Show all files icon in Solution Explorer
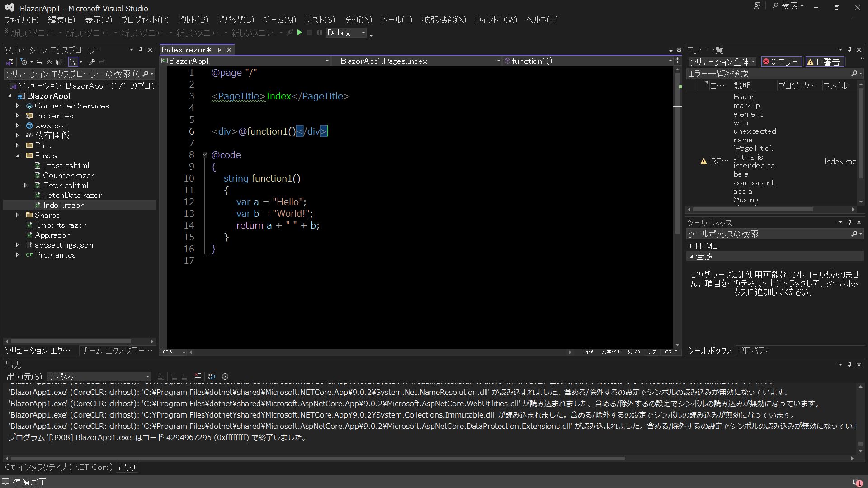Image resolution: width=868 pixels, height=488 pixels. (x=59, y=62)
